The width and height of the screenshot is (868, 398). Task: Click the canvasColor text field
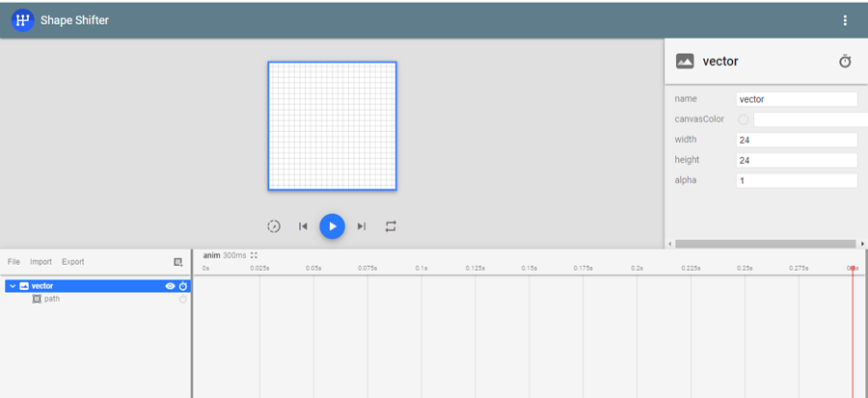tap(810, 119)
